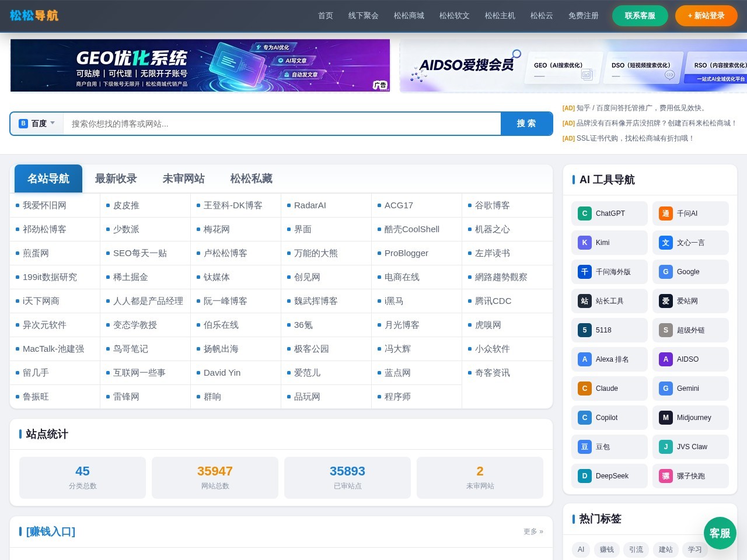
Task: Open the 我爱怀旧网 site link
Action: coord(44,205)
